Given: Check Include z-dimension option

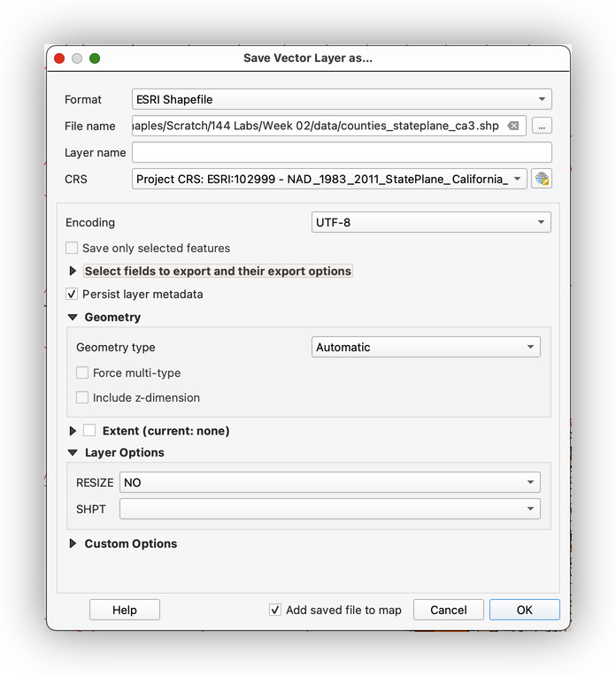Looking at the screenshot, I should [x=82, y=398].
